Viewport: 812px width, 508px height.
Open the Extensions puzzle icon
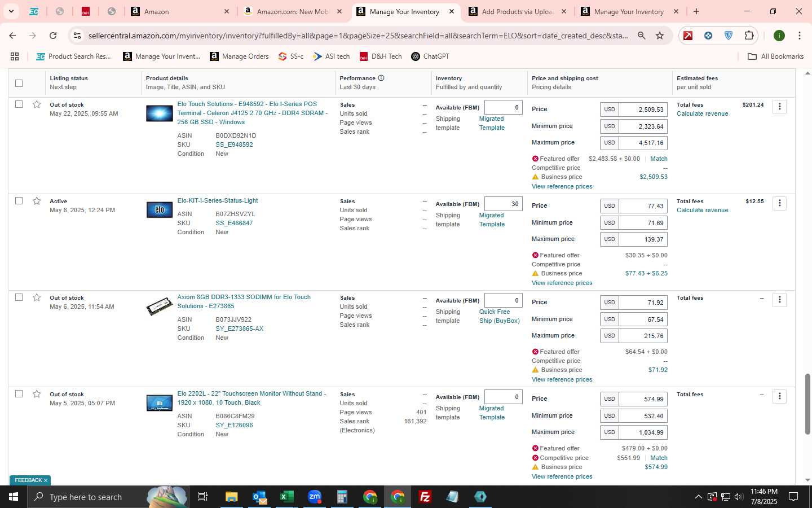click(749, 36)
